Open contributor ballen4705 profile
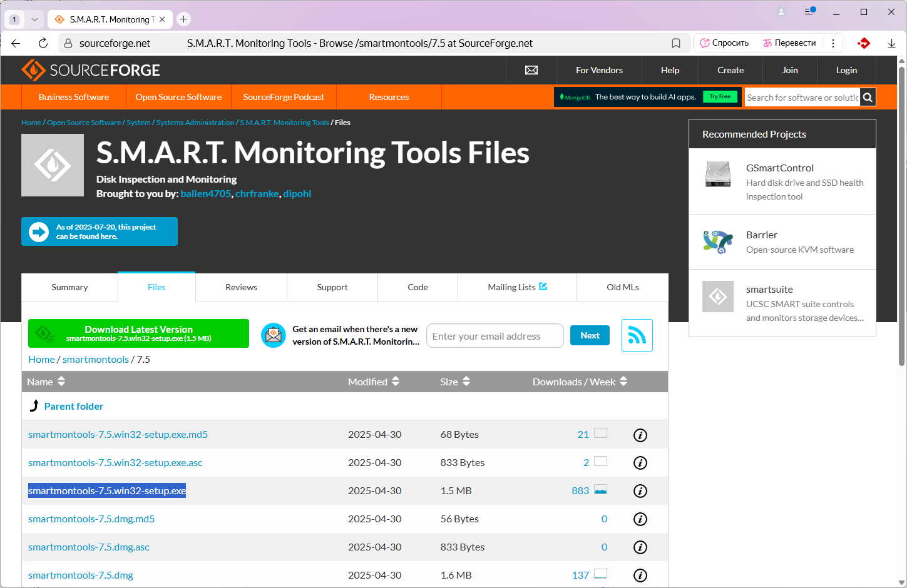 pos(205,194)
